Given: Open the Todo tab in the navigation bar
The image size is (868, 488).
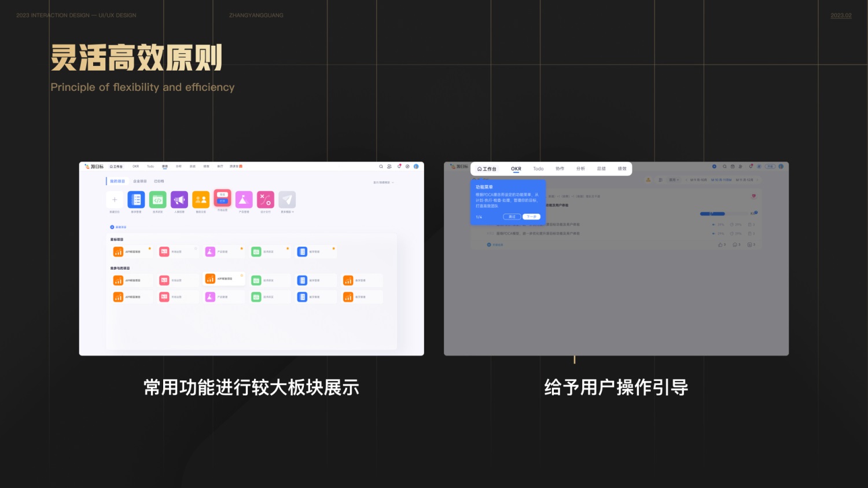Looking at the screenshot, I should point(538,168).
